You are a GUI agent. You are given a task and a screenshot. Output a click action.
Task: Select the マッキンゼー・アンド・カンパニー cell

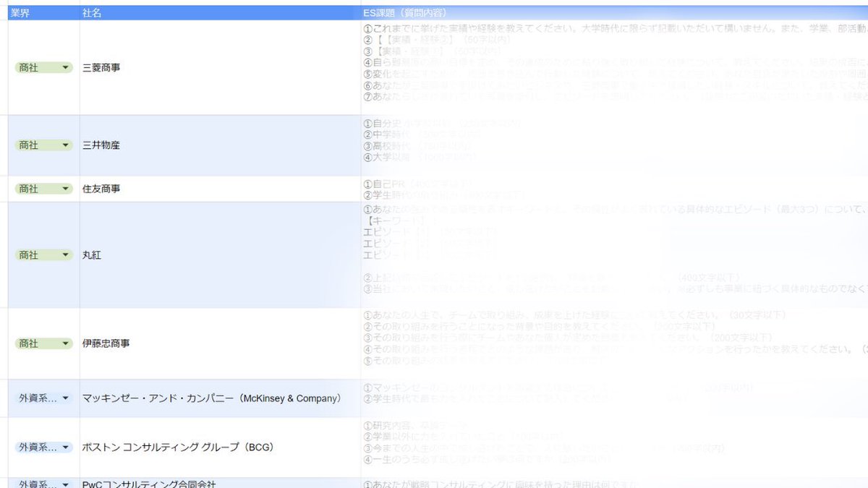tap(221, 398)
